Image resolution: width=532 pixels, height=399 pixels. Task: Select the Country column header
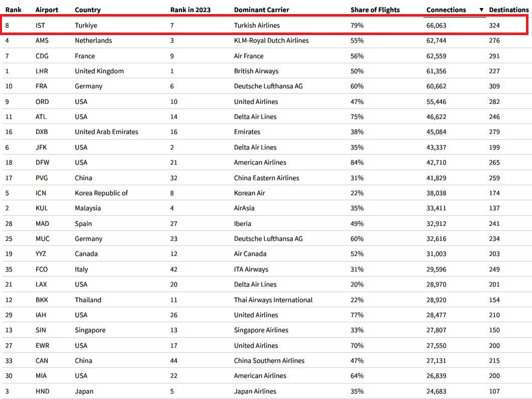click(x=87, y=10)
